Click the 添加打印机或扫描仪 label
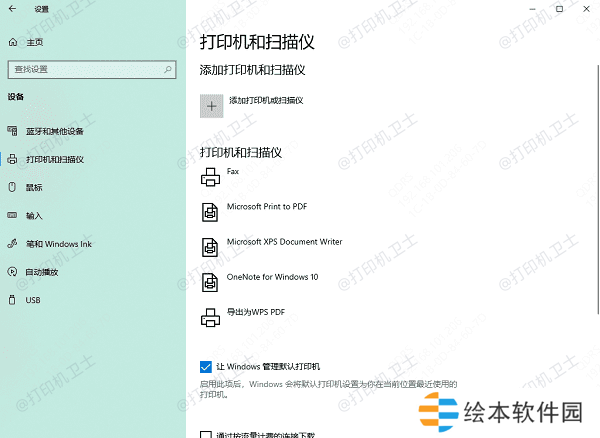Screen dimensions: 600x438 pos(266,101)
